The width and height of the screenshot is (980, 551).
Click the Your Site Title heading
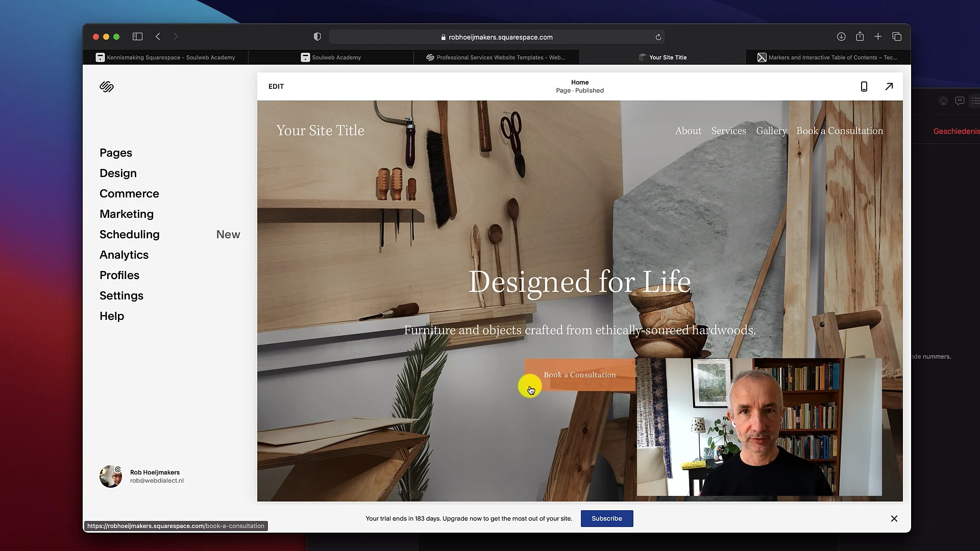click(320, 131)
